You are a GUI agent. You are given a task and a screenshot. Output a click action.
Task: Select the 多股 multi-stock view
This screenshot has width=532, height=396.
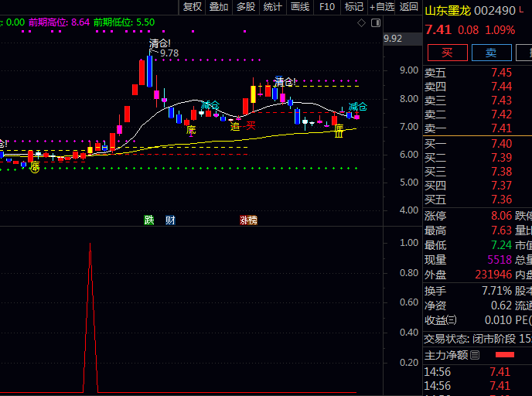tap(246, 7)
